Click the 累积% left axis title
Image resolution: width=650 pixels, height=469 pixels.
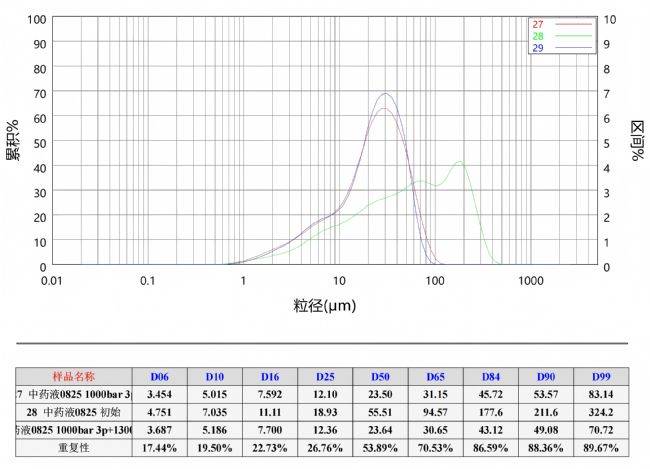point(13,141)
